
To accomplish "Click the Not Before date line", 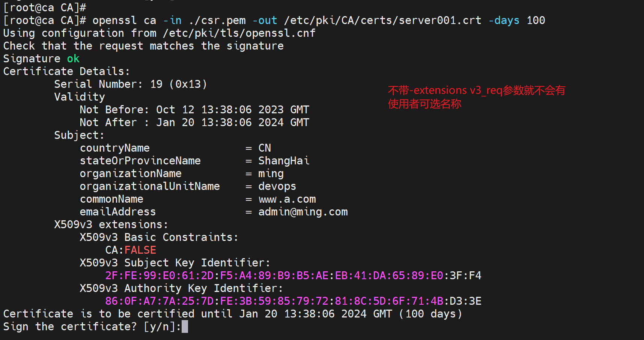I will coord(194,110).
